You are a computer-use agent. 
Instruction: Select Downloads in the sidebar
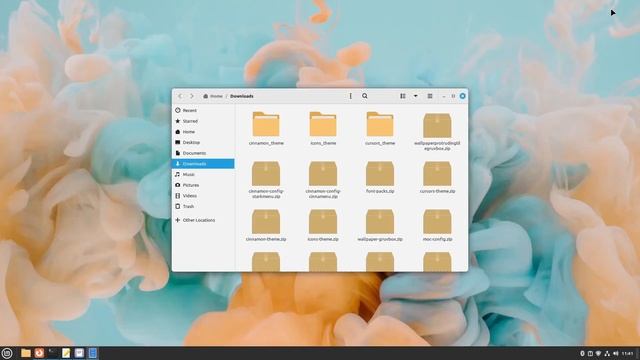(203, 164)
